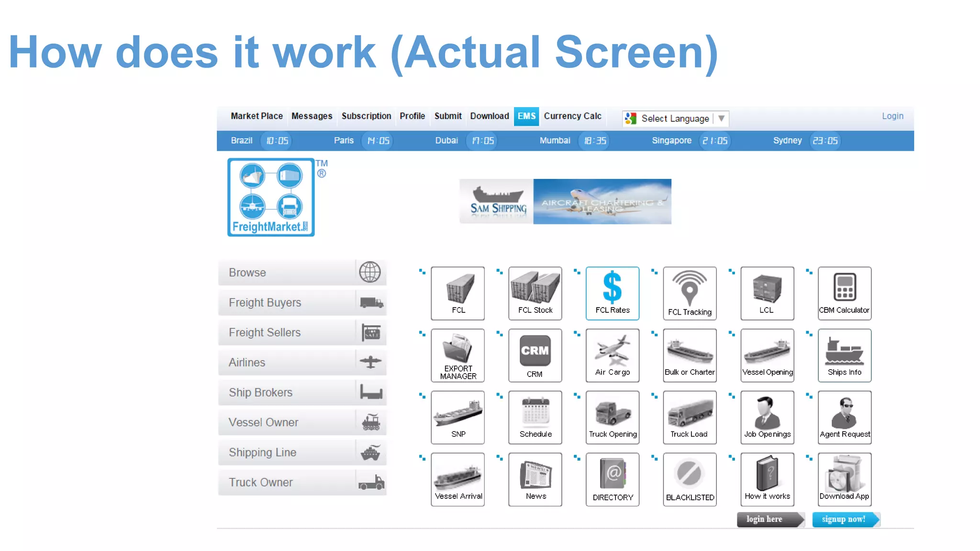Click the Mumbai clock 18:35
Image resolution: width=980 pixels, height=551 pixels.
click(x=595, y=141)
